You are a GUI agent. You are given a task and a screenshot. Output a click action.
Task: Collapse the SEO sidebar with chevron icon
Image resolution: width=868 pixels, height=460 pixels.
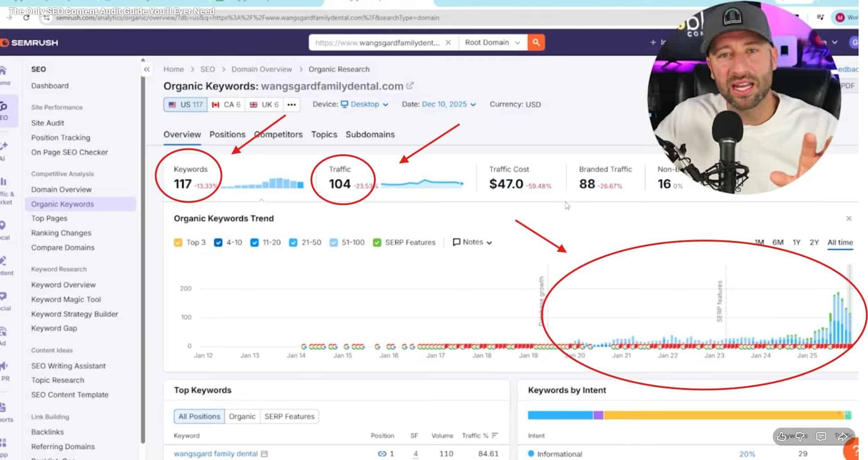(x=147, y=69)
